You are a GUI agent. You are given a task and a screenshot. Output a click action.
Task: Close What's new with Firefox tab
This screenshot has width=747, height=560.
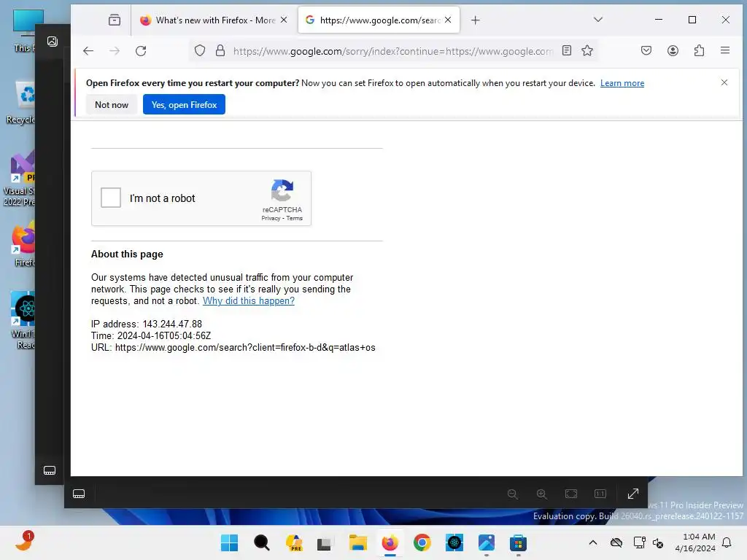click(284, 20)
